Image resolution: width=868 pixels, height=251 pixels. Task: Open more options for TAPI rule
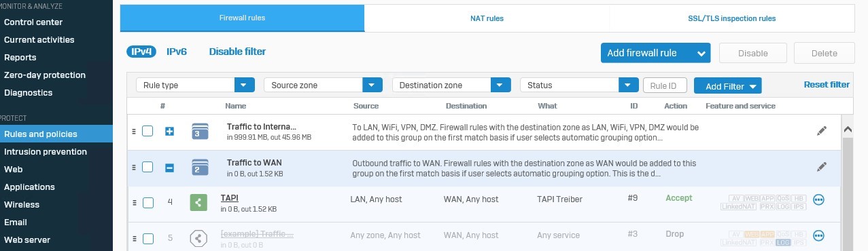[x=818, y=199]
